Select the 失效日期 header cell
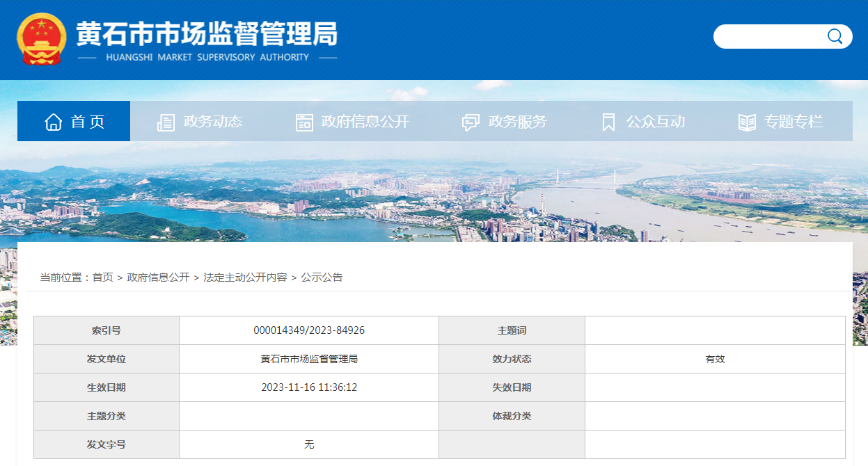The width and height of the screenshot is (868, 466). [x=512, y=387]
